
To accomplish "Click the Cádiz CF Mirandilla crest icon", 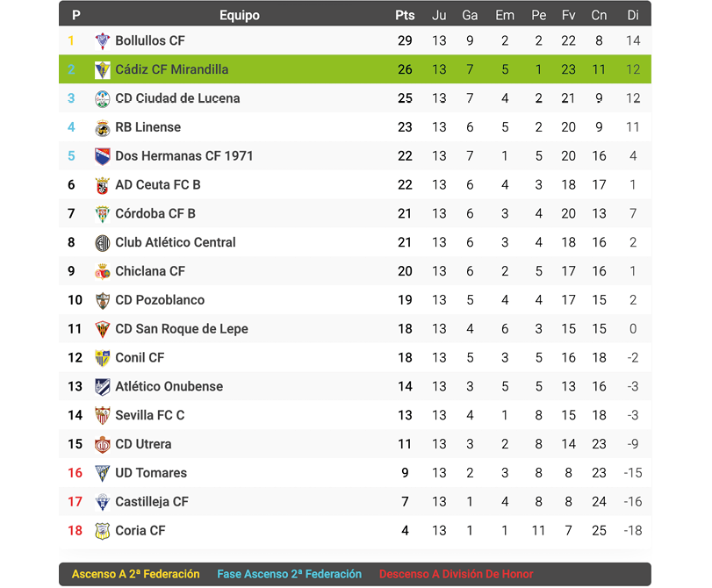I will (103, 70).
